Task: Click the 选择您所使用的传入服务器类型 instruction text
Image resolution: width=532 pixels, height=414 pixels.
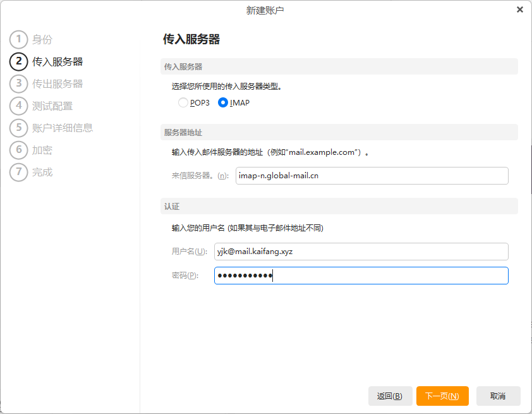Action: pos(227,87)
